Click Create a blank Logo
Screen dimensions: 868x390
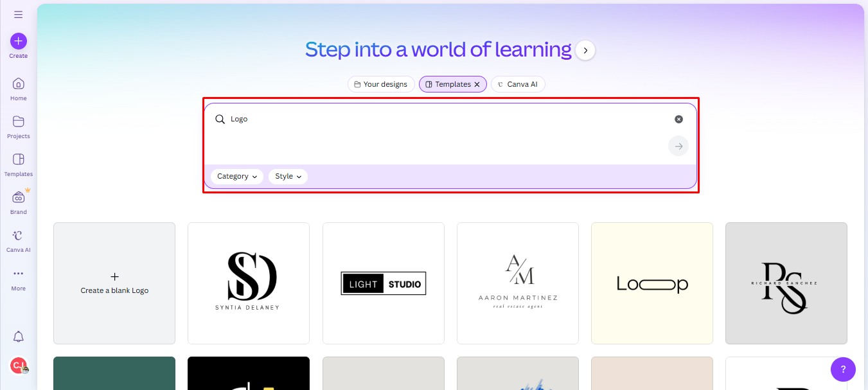tap(114, 283)
